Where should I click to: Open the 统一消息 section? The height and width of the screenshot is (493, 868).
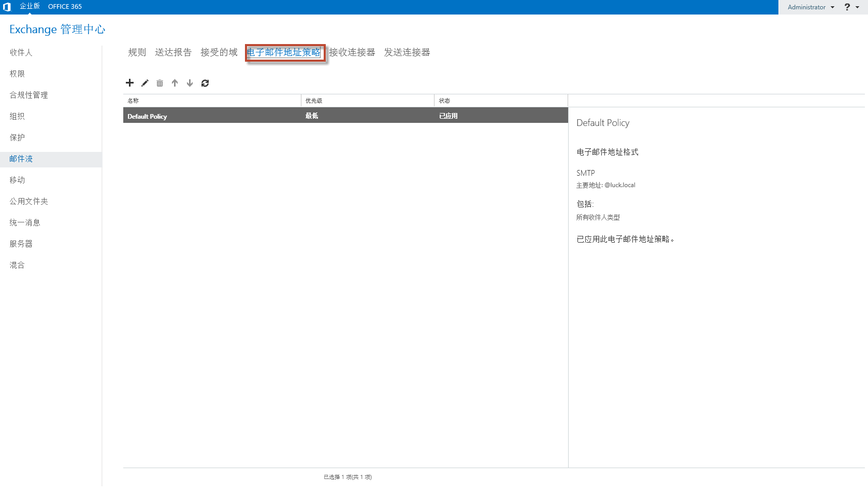click(25, 222)
